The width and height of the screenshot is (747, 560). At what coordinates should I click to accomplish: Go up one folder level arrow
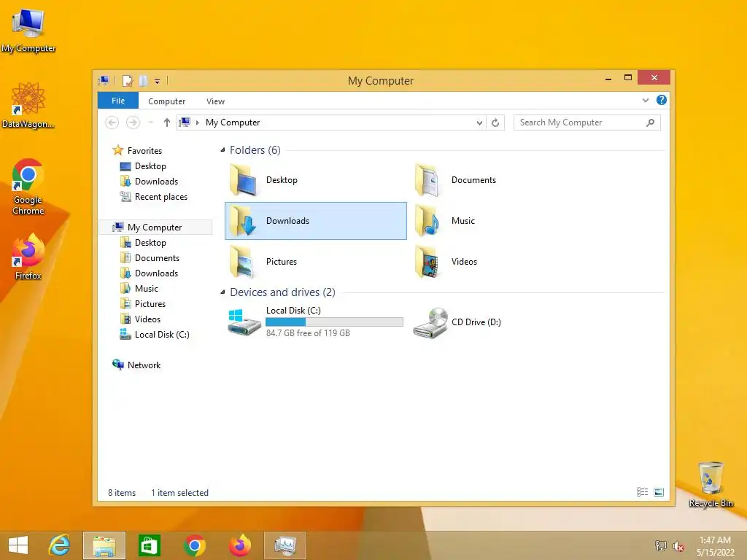point(167,122)
